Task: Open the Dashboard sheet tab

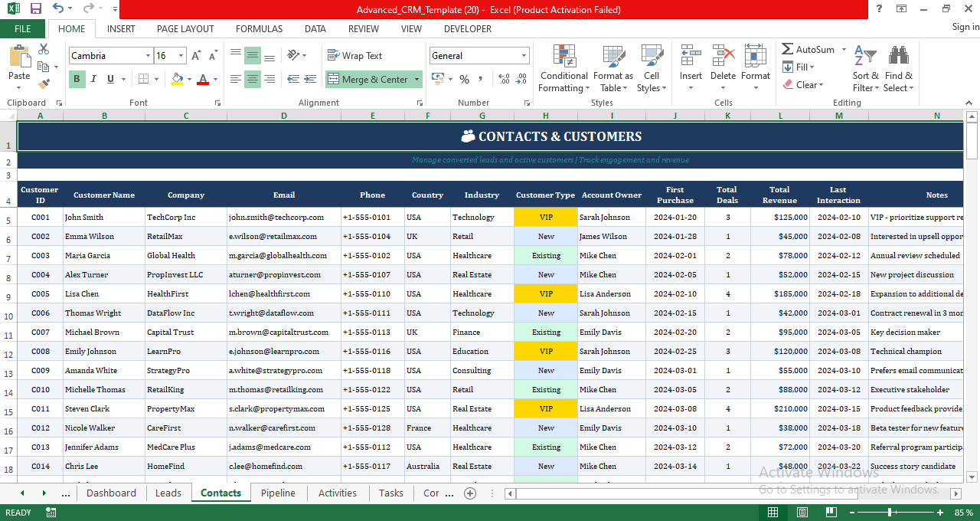Action: coord(111,493)
